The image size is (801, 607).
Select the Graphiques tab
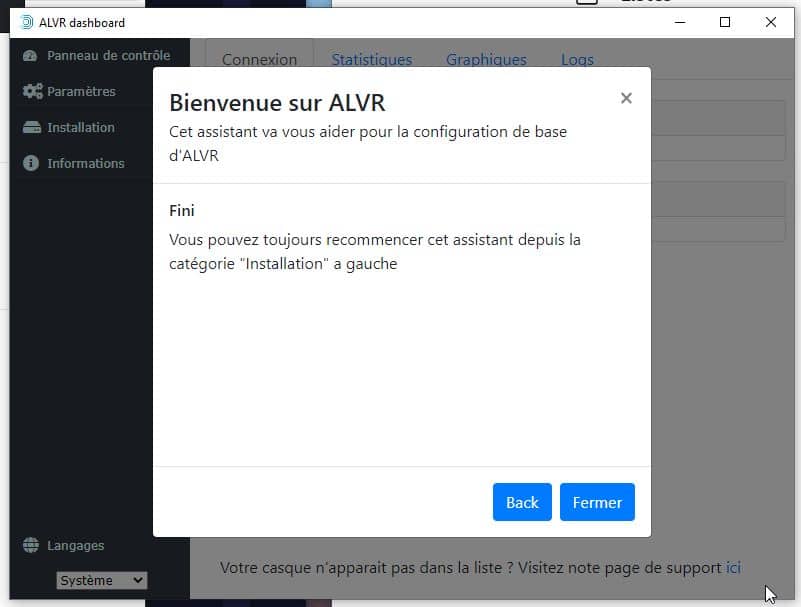[x=486, y=60]
